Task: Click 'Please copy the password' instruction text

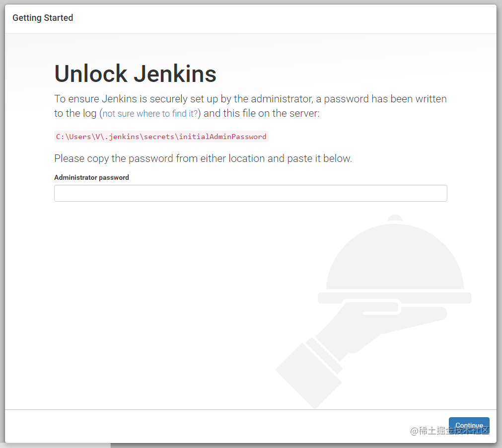Action: click(x=203, y=158)
